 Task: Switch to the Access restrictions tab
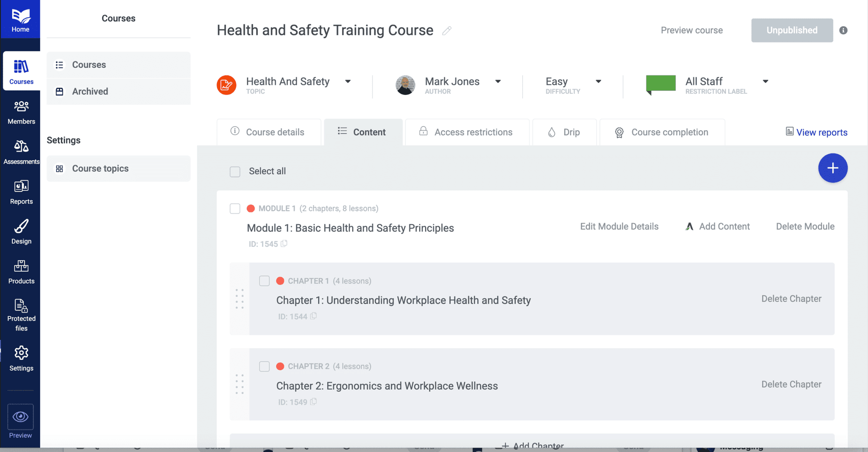tap(473, 132)
